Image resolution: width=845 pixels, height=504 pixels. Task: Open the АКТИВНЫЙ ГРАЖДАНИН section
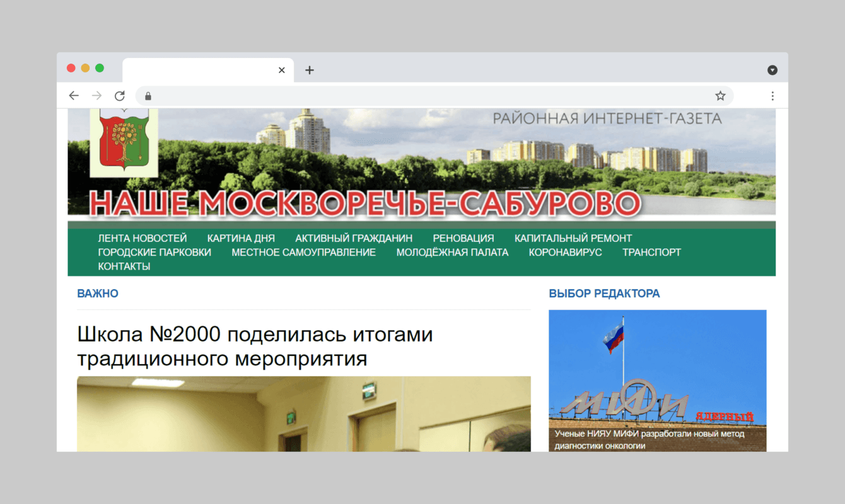tap(353, 238)
